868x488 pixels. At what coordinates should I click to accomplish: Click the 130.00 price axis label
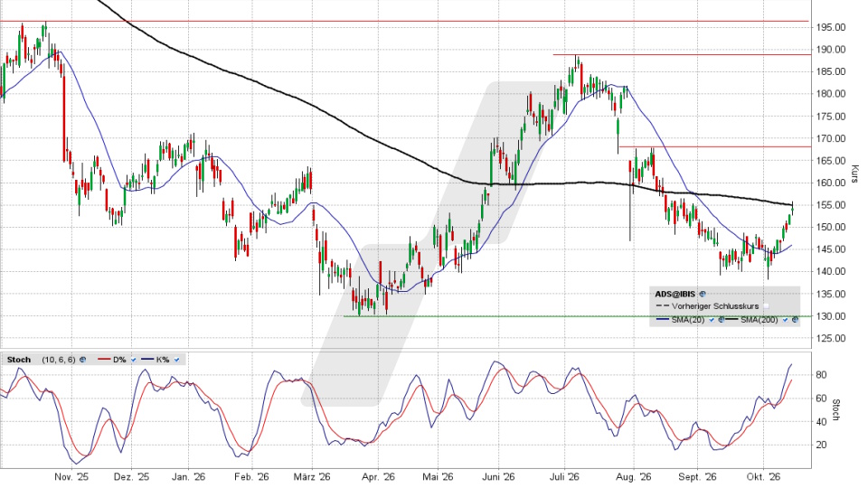tap(832, 316)
